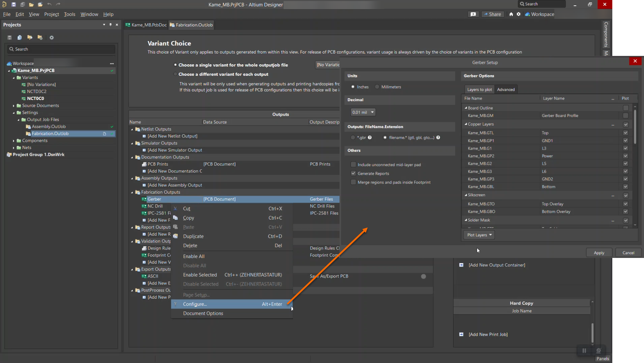Switch to the Kame_MB.PcbDoc tab
The image size is (644, 363).
coord(146,25)
